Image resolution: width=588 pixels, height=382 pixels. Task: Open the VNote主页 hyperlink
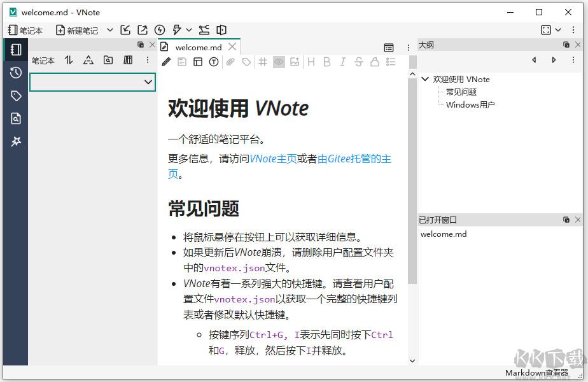tap(273, 159)
